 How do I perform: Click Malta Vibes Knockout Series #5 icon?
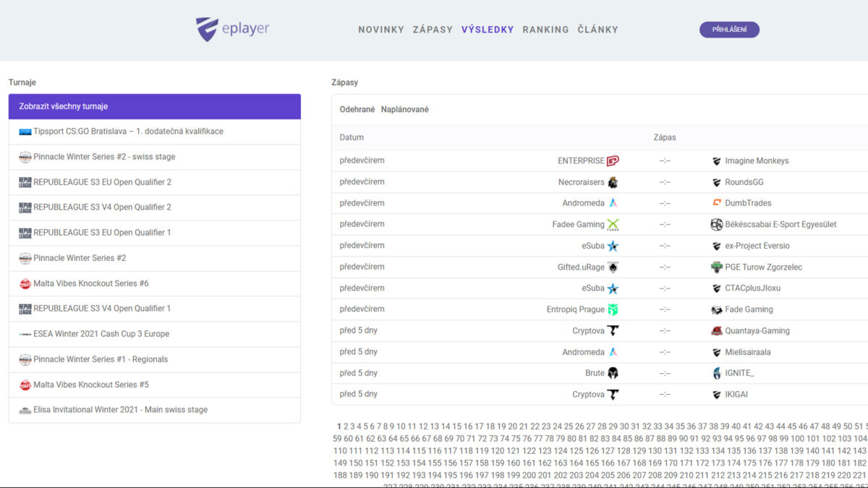pos(25,385)
